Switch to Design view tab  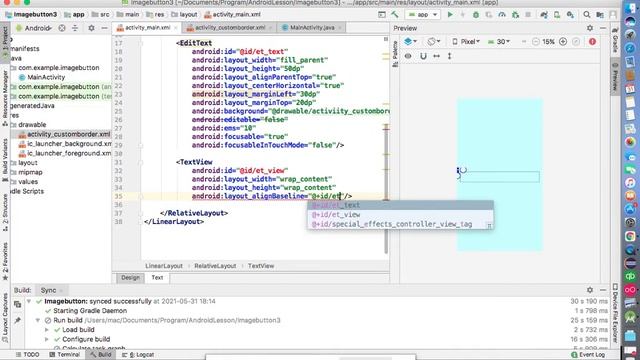coord(130,278)
